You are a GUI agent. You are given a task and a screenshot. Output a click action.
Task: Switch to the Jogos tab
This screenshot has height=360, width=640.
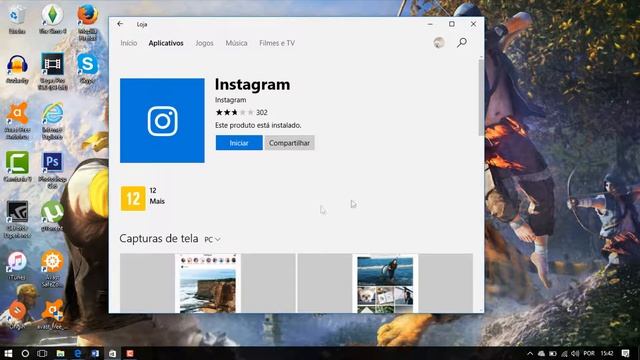point(204,43)
